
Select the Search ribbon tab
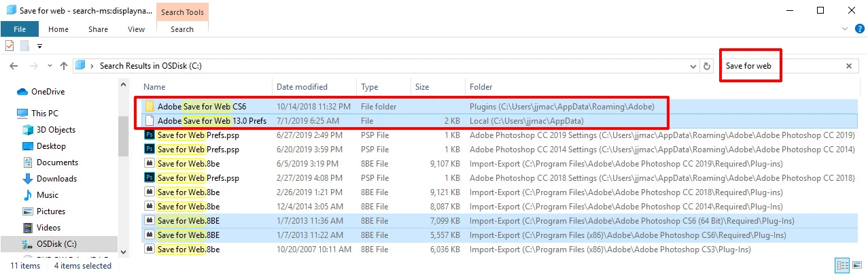182,29
